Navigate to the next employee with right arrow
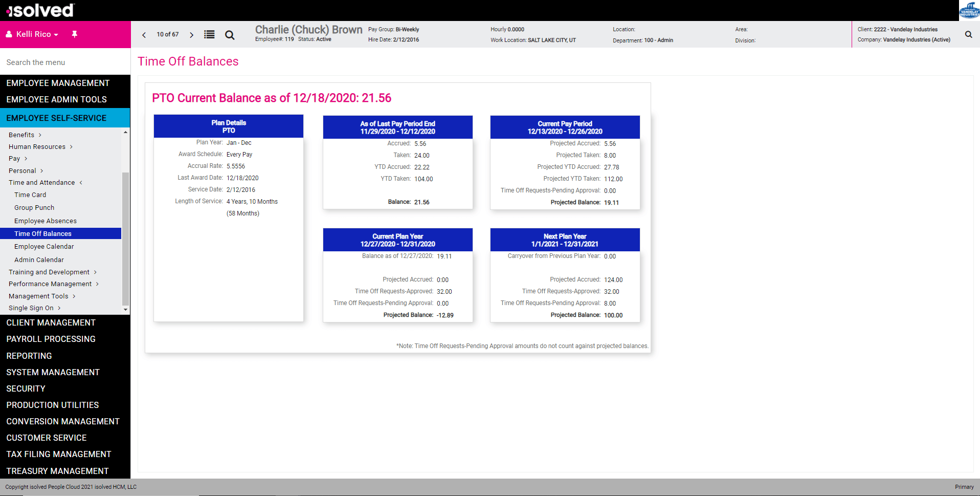This screenshot has width=980, height=496. coord(192,34)
